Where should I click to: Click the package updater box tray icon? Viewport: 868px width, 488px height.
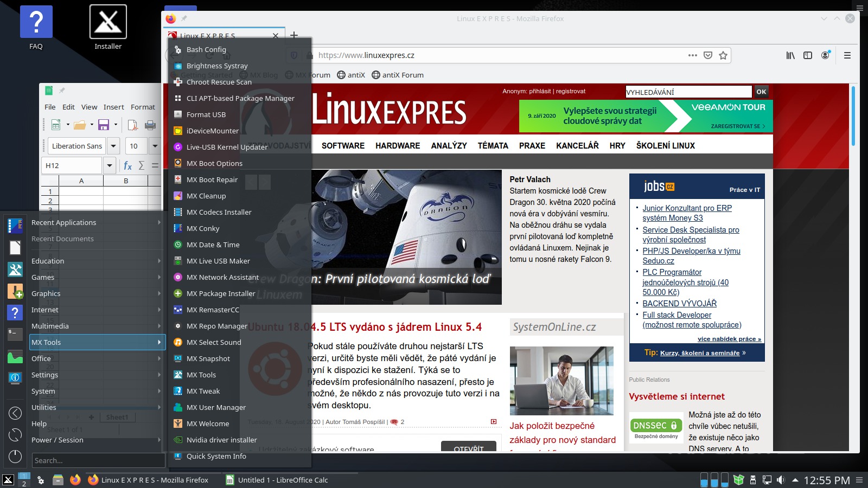tap(738, 480)
